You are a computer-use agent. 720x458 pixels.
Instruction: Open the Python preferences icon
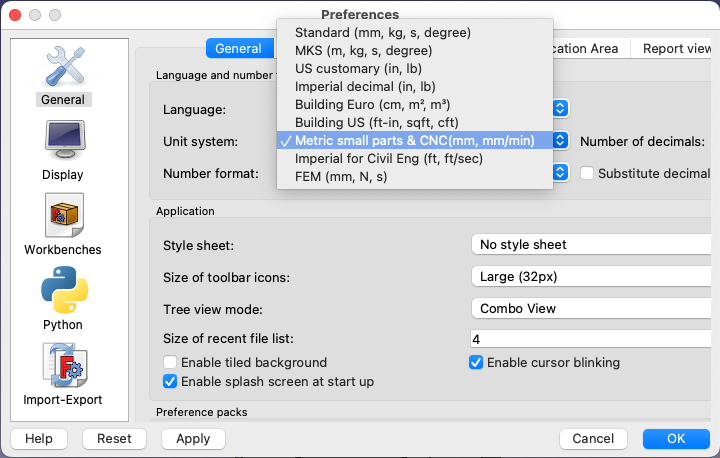[64, 289]
